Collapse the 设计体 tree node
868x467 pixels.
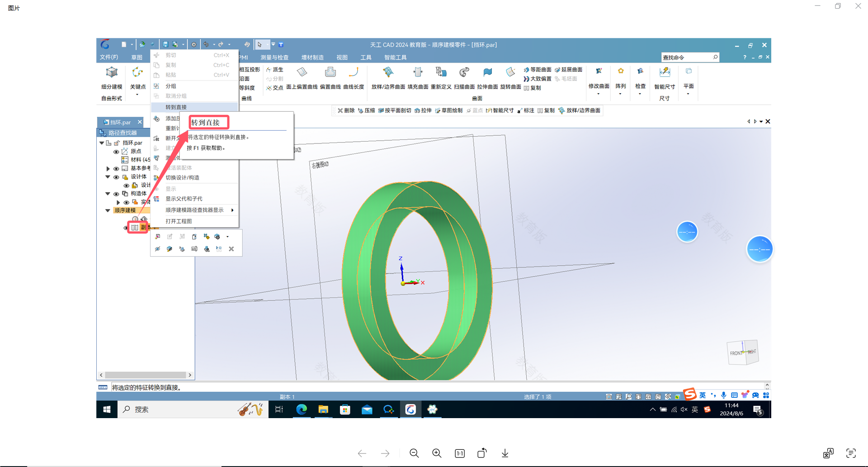[x=108, y=177]
